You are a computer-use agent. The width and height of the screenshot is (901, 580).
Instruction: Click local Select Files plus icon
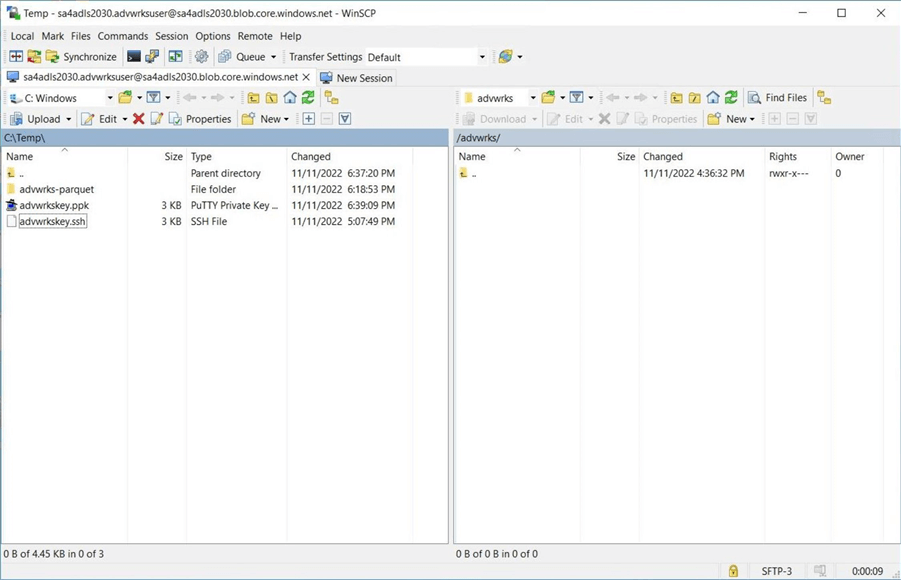coord(308,119)
